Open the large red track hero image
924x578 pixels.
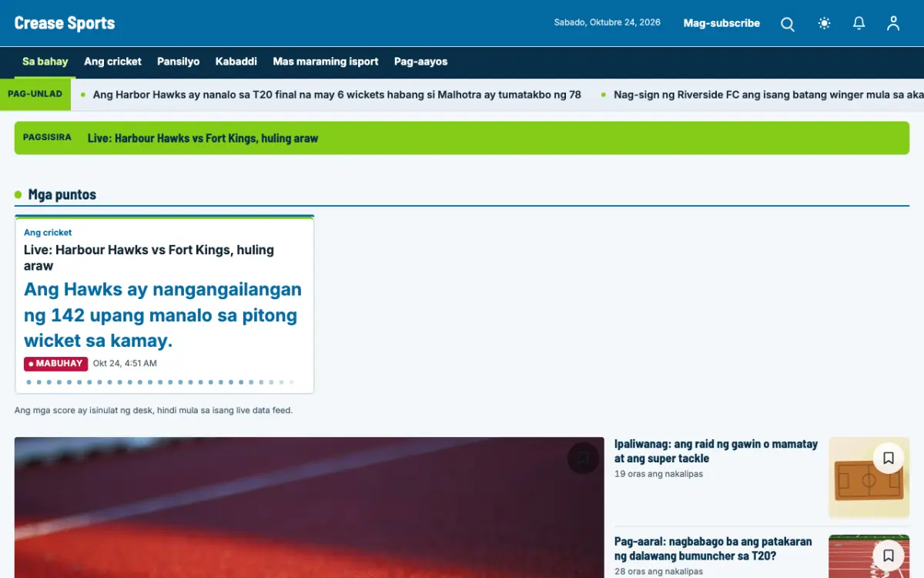309,507
